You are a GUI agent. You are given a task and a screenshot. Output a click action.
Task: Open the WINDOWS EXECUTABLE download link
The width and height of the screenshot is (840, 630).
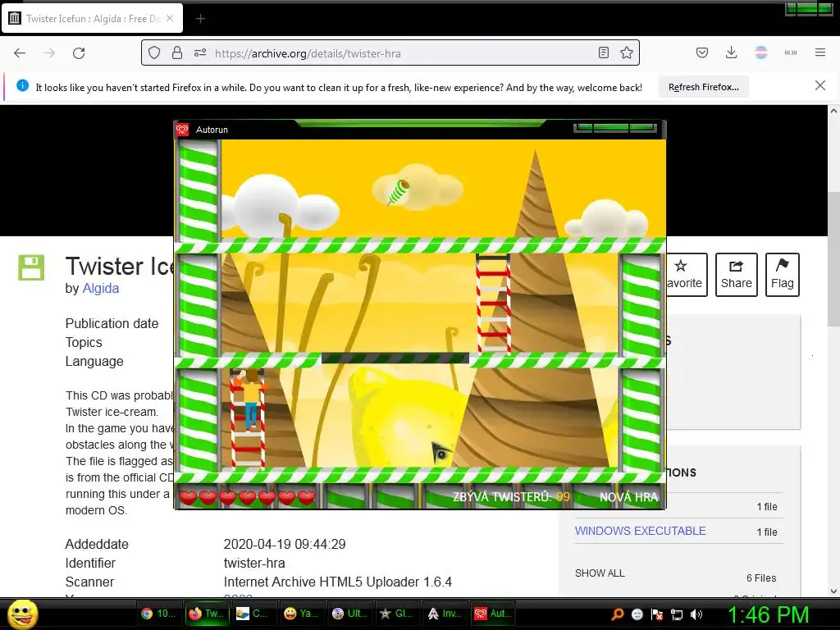pos(640,531)
